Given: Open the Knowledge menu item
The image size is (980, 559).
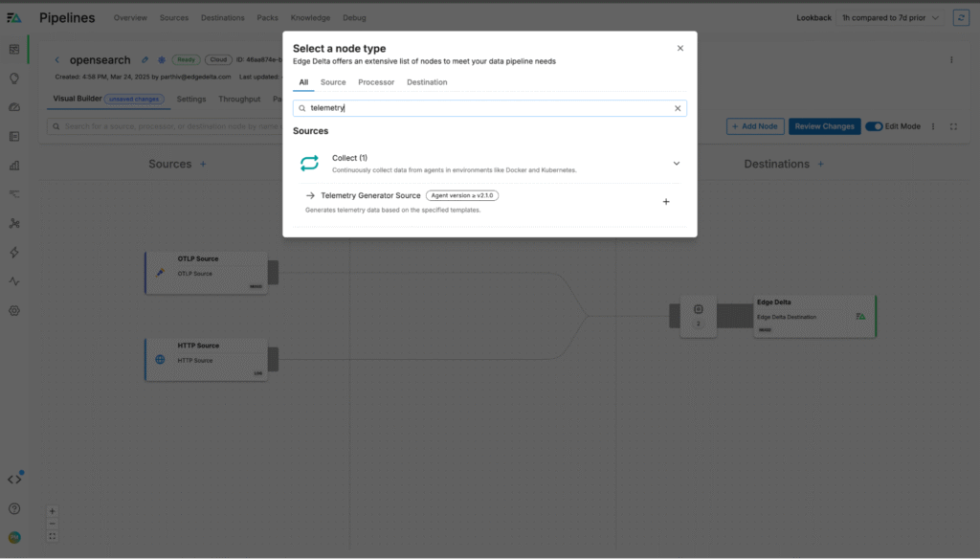Looking at the screenshot, I should coord(310,17).
